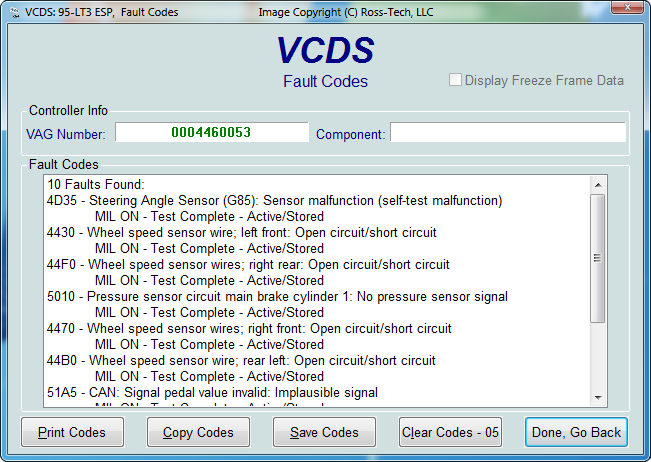Save Codes to file button
651x462 pixels.
tap(324, 432)
